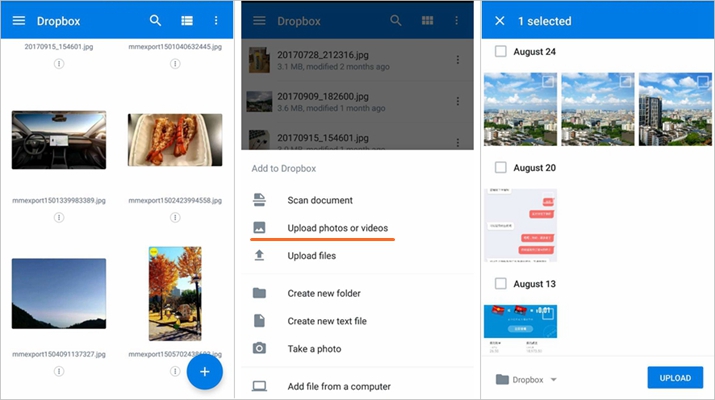715x400 pixels.
Task: Open the overflow menu in the middle Dropbox header
Action: [456, 21]
